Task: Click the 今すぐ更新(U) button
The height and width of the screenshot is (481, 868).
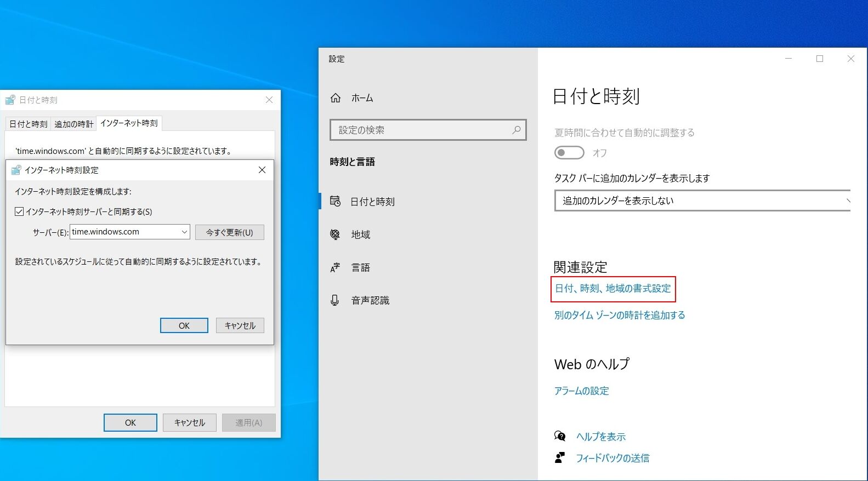Action: coord(229,232)
